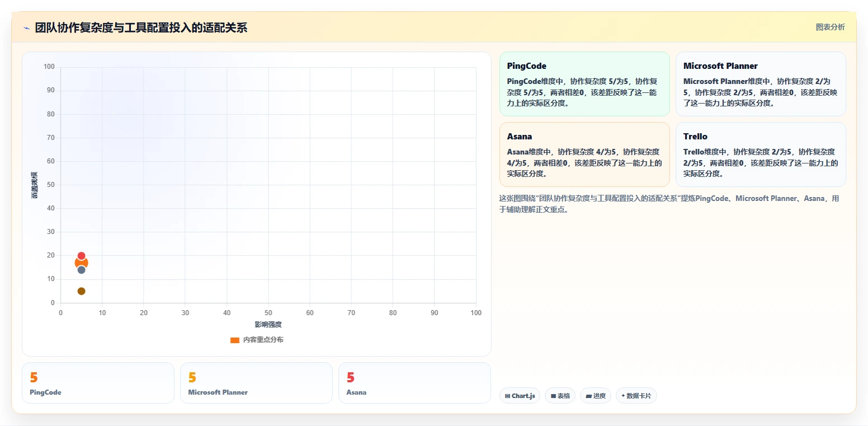The image size is (868, 426).
Task: Click the x-axis label 影响强度
Action: 268,325
